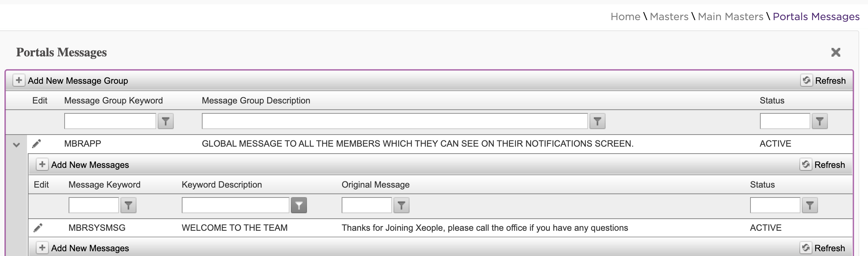This screenshot has width=868, height=256.
Task: Open Masters breadcrumb link
Action: pyautogui.click(x=669, y=16)
